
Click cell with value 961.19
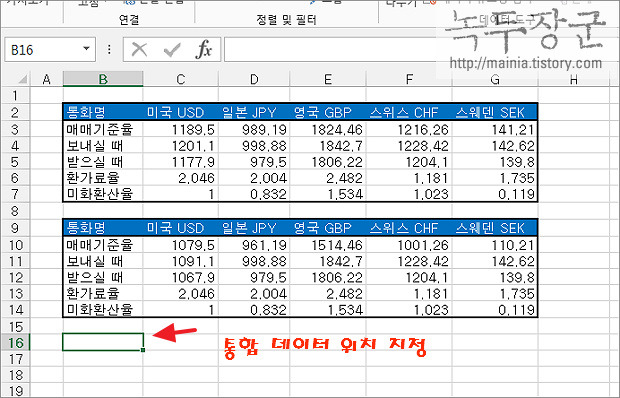click(254, 245)
